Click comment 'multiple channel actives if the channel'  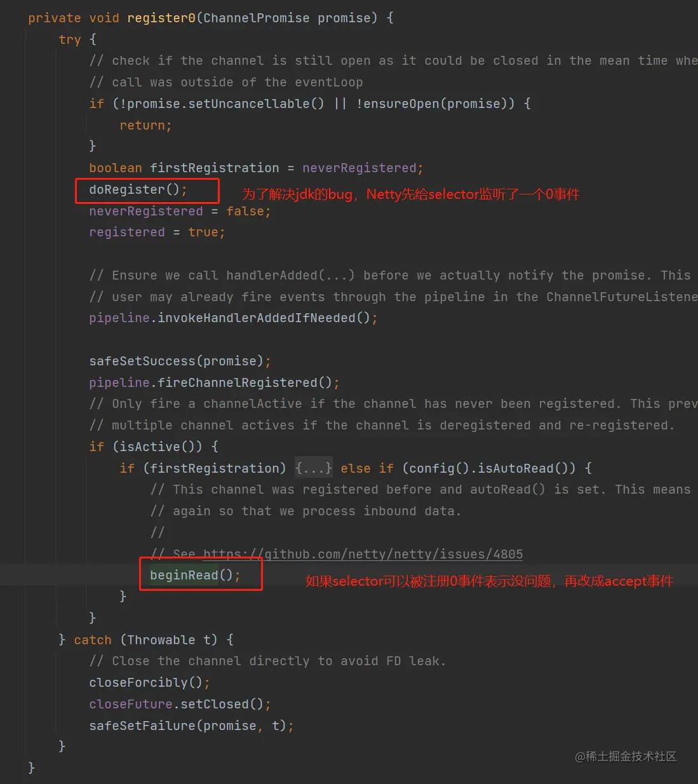pos(382,425)
